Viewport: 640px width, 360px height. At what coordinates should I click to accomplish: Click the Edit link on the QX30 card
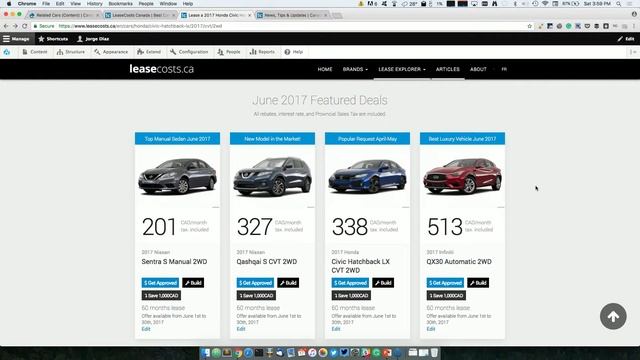(431, 329)
